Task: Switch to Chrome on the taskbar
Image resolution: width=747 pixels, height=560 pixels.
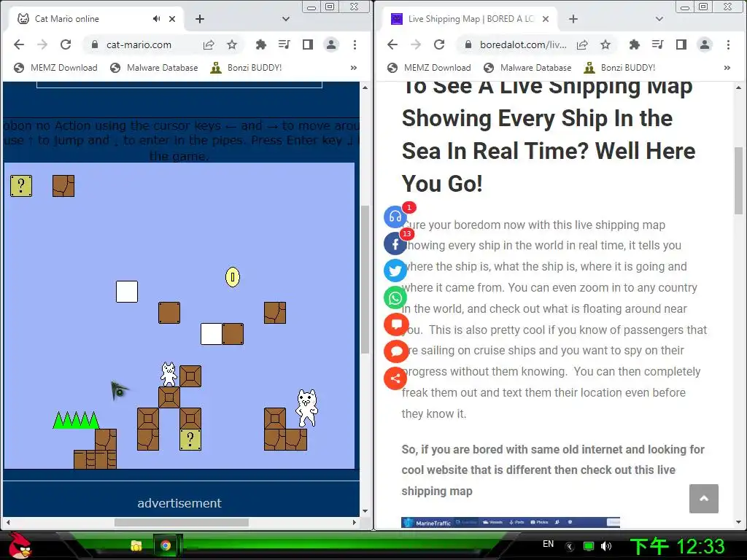Action: [166, 545]
